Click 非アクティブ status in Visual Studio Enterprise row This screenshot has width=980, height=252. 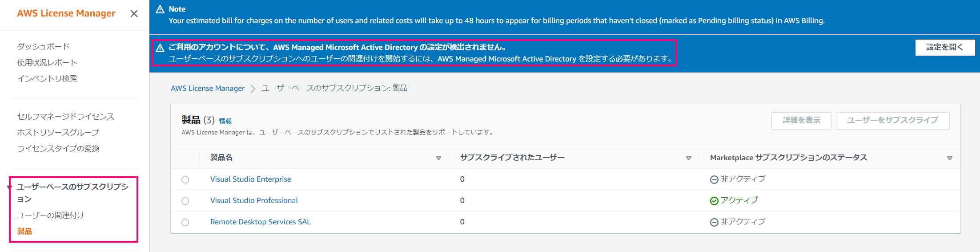click(x=743, y=179)
